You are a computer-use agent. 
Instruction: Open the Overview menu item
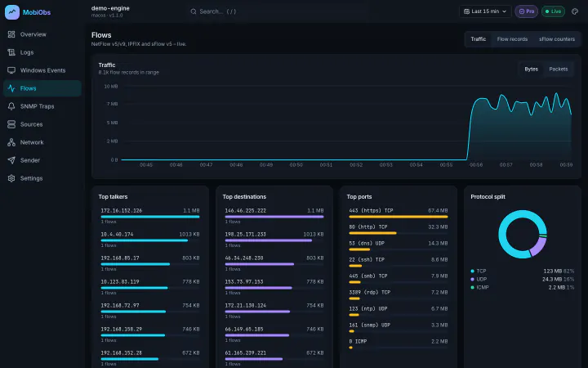tap(42, 34)
